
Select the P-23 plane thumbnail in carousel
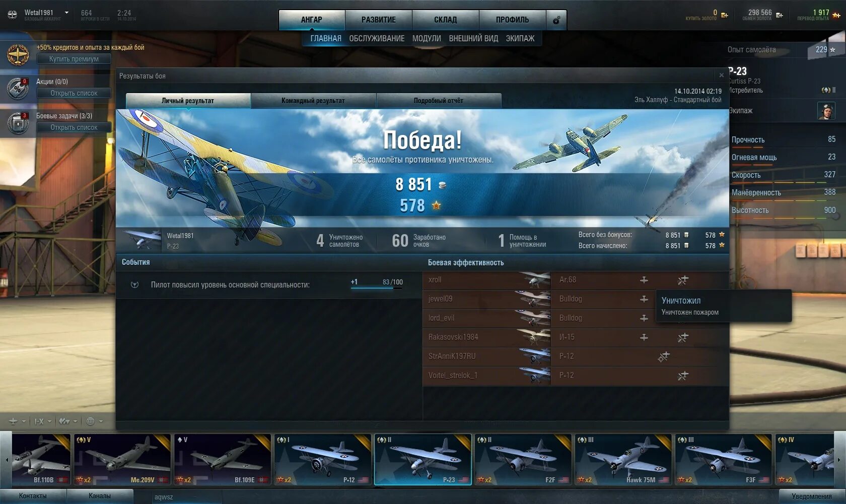[x=423, y=460]
